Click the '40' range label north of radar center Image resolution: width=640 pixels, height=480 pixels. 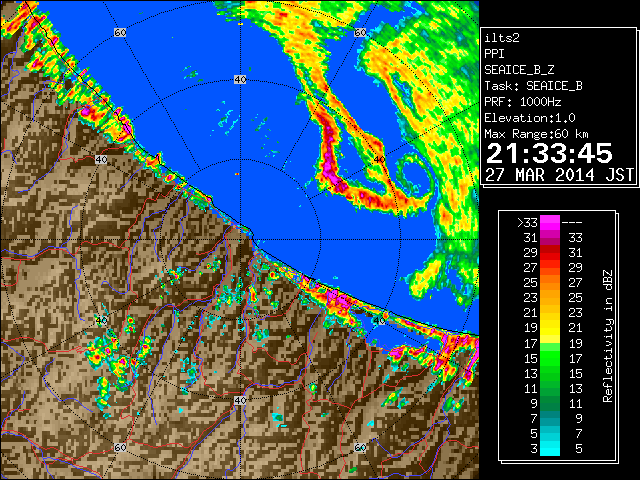(x=240, y=80)
